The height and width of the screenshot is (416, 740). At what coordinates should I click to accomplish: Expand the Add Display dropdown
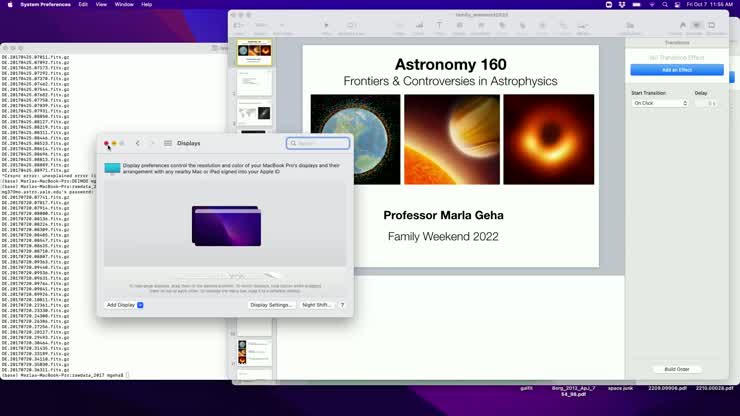pos(140,305)
